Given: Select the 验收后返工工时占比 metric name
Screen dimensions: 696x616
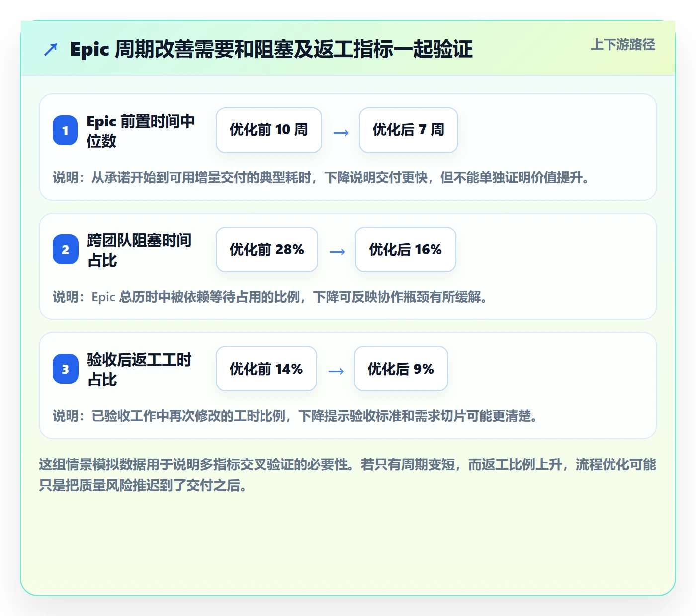Looking at the screenshot, I should tap(139, 369).
